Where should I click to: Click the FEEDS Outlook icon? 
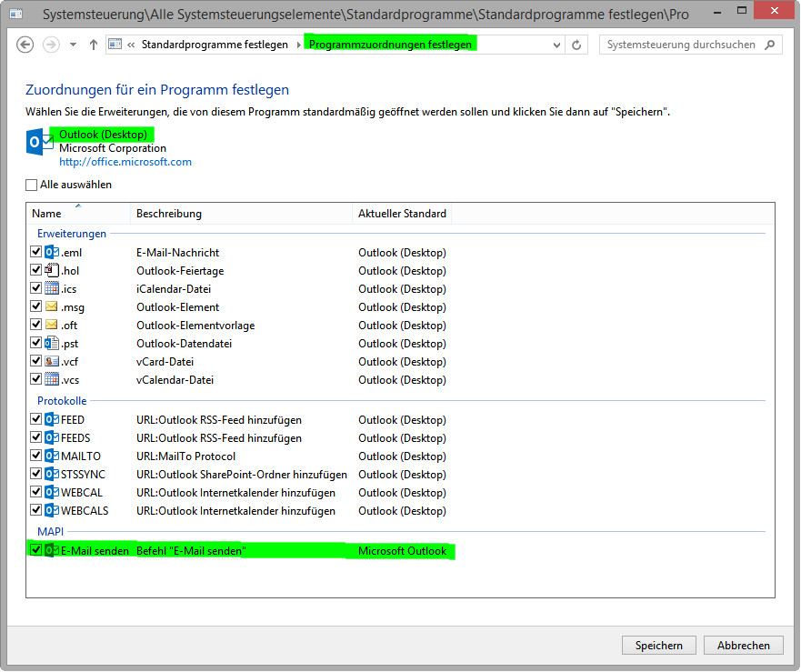pyautogui.click(x=52, y=438)
